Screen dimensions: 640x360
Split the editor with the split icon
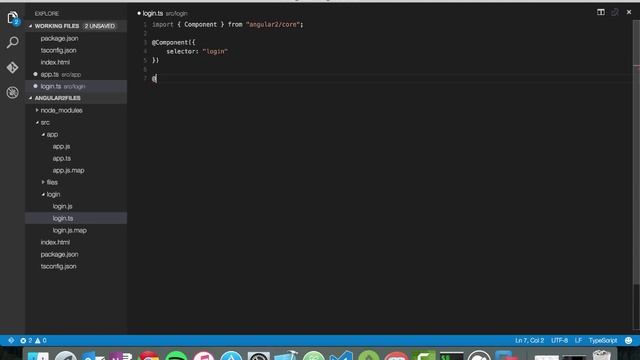(601, 12)
